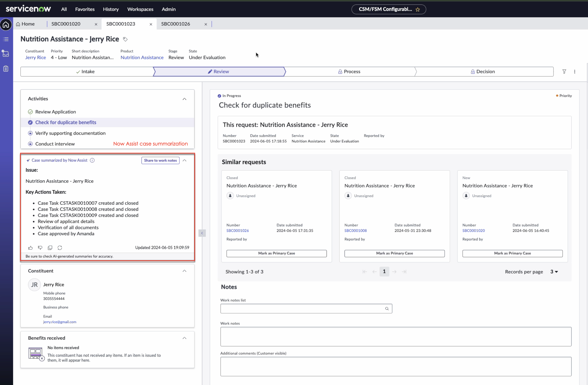Open case number SBC0001008 link
Viewport: 588px width, 385px height.
click(356, 230)
